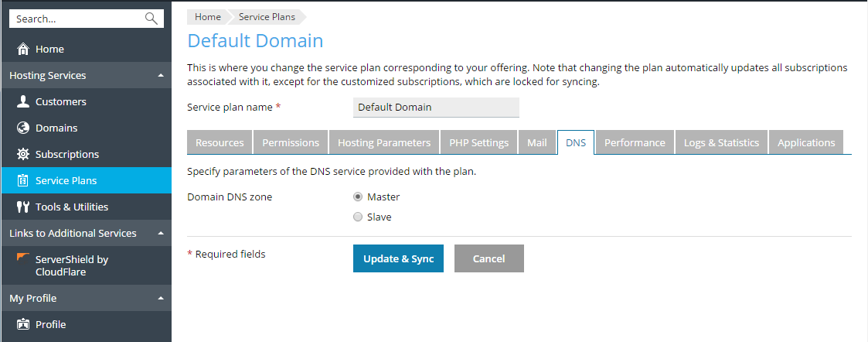Switch to the PHP Settings tab

click(x=478, y=142)
